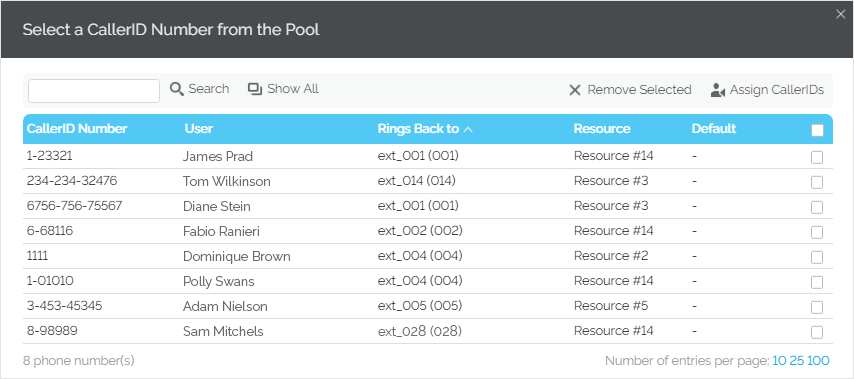Click Resource #2 in Dominique Brown's row

click(x=611, y=256)
